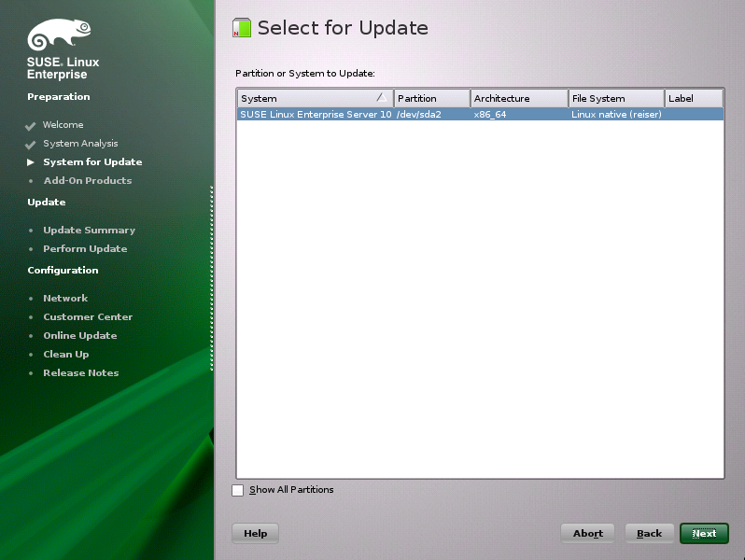This screenshot has width=745, height=560.
Task: Click the Partition or System to Update label
Action: coord(305,73)
